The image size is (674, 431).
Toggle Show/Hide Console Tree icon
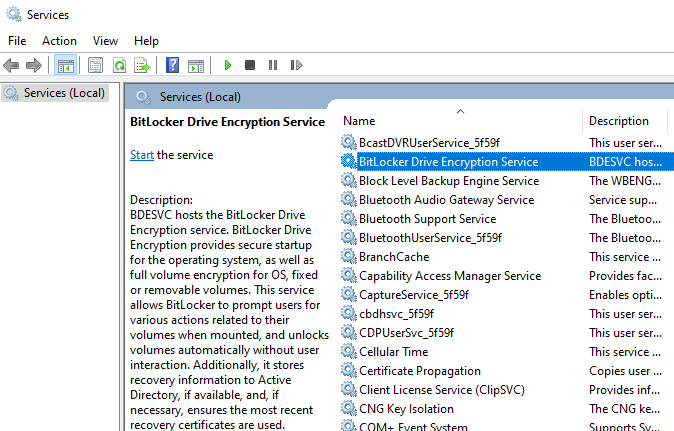[x=65, y=65]
